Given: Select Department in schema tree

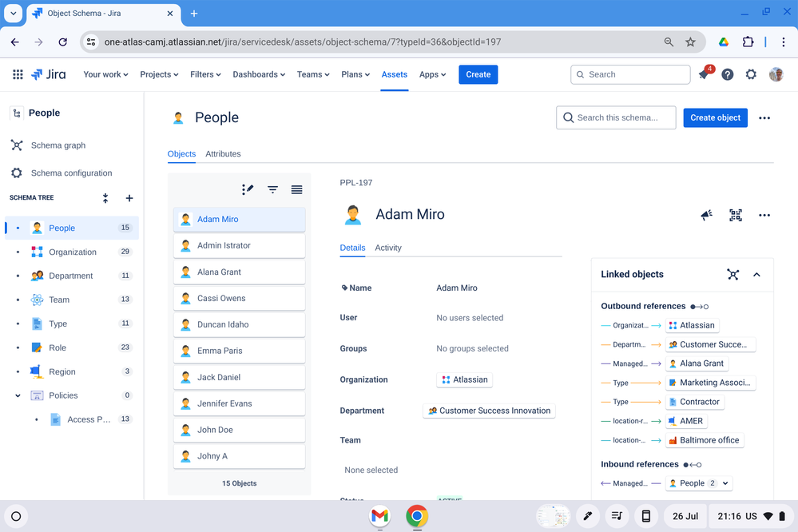Looking at the screenshot, I should point(72,276).
